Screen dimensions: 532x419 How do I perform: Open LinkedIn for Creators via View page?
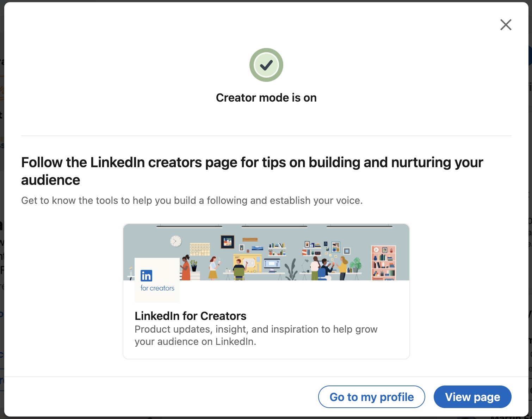click(x=472, y=397)
